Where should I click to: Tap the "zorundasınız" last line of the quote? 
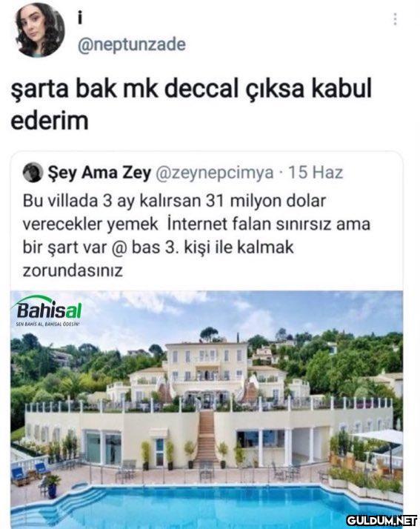73,270
